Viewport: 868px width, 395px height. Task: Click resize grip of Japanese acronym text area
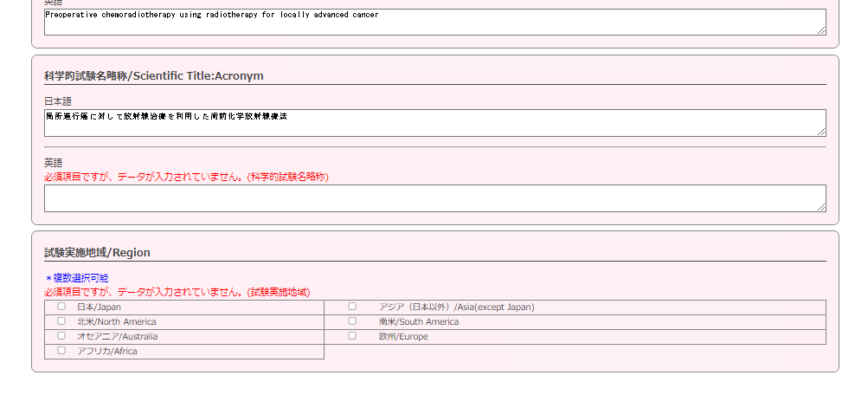[821, 132]
